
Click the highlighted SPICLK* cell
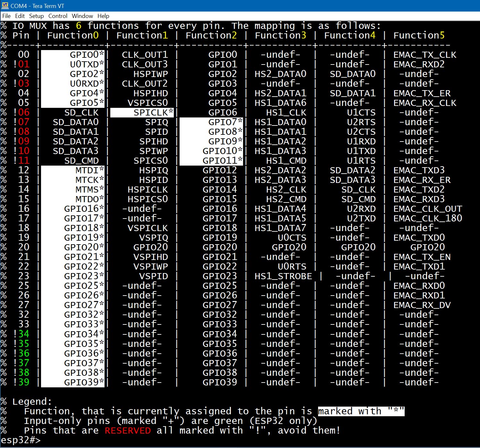click(142, 113)
